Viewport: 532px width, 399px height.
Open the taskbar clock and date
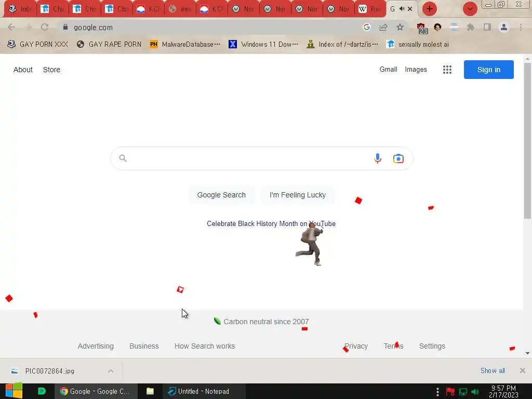tap(503, 392)
